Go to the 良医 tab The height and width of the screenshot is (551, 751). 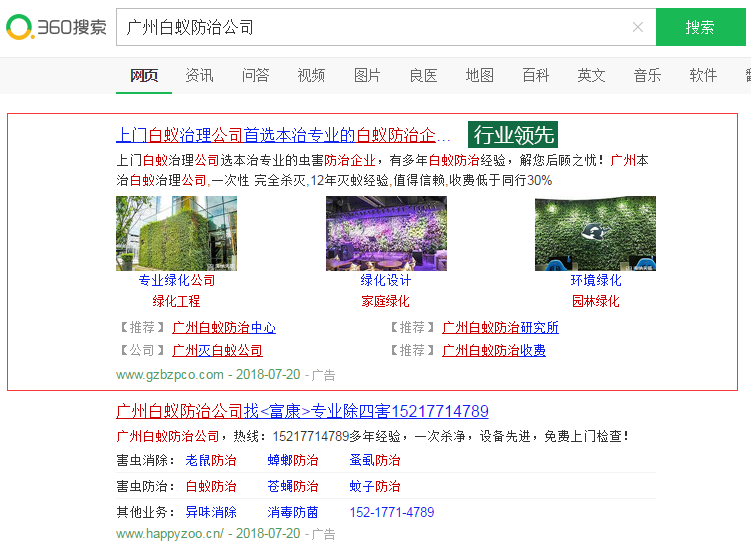tap(423, 75)
